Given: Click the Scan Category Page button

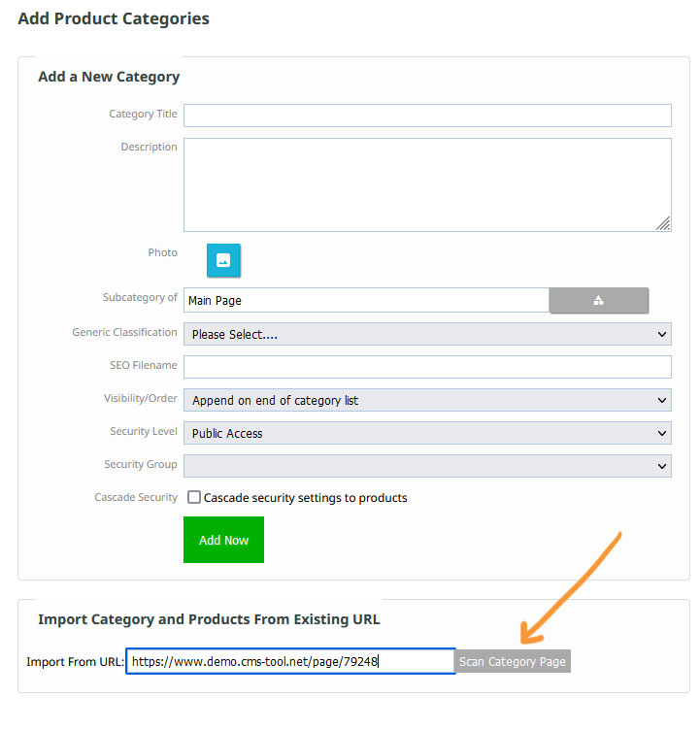Looking at the screenshot, I should tap(513, 662).
